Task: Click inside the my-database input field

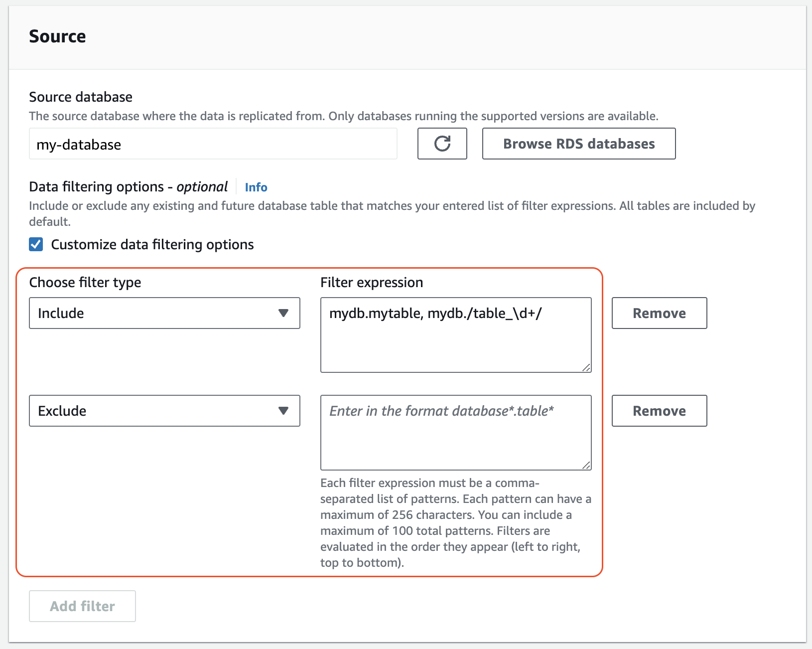Action: click(x=213, y=144)
